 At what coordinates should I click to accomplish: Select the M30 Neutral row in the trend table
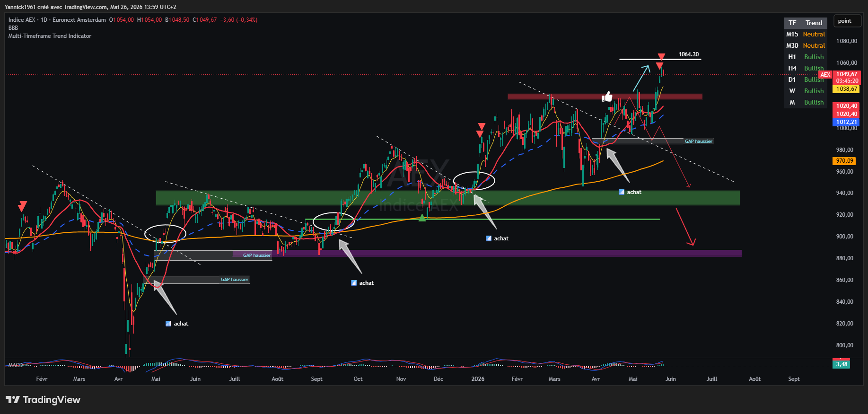[x=806, y=45]
